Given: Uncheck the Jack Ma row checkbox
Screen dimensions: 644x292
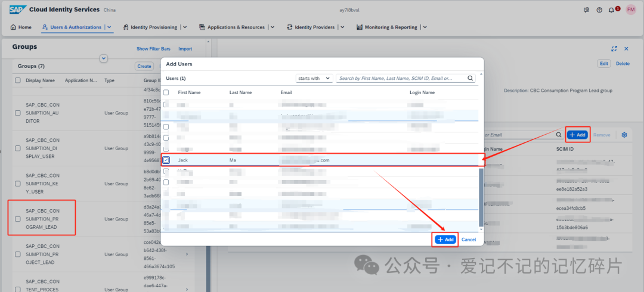Looking at the screenshot, I should tap(166, 160).
